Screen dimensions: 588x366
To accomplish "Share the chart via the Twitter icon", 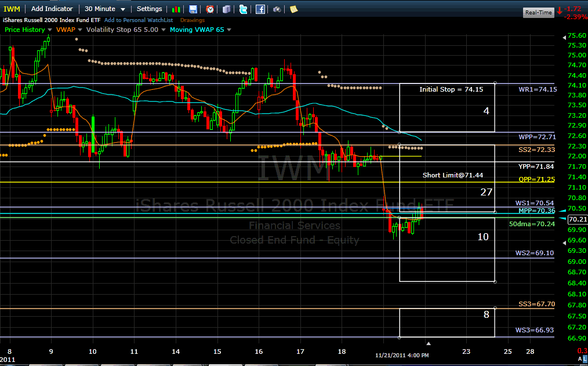I will [244, 9].
